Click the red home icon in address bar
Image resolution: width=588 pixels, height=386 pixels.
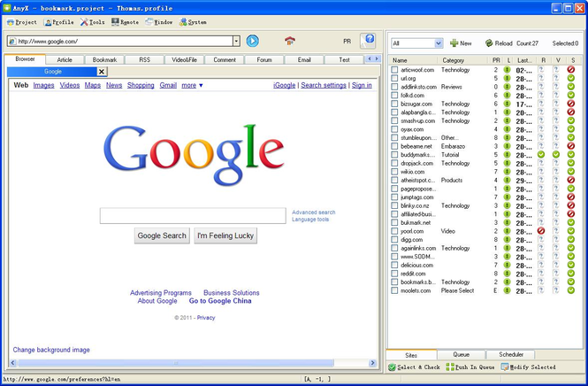click(290, 41)
